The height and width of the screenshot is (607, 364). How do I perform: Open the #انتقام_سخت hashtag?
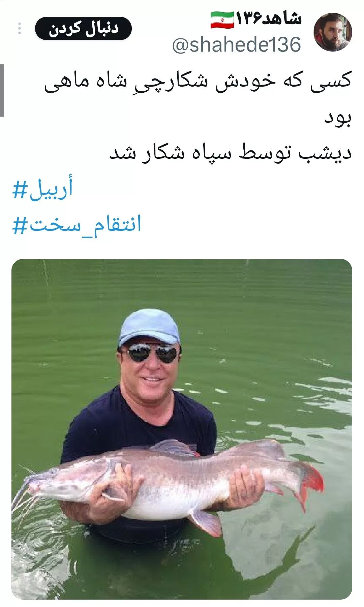(77, 224)
